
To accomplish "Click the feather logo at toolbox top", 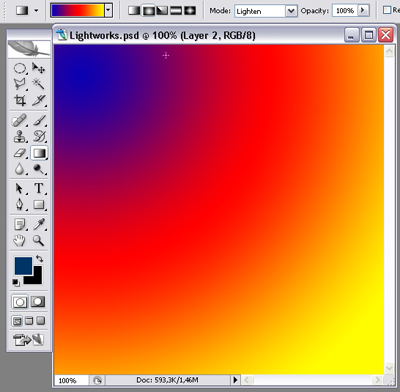I will [29, 49].
